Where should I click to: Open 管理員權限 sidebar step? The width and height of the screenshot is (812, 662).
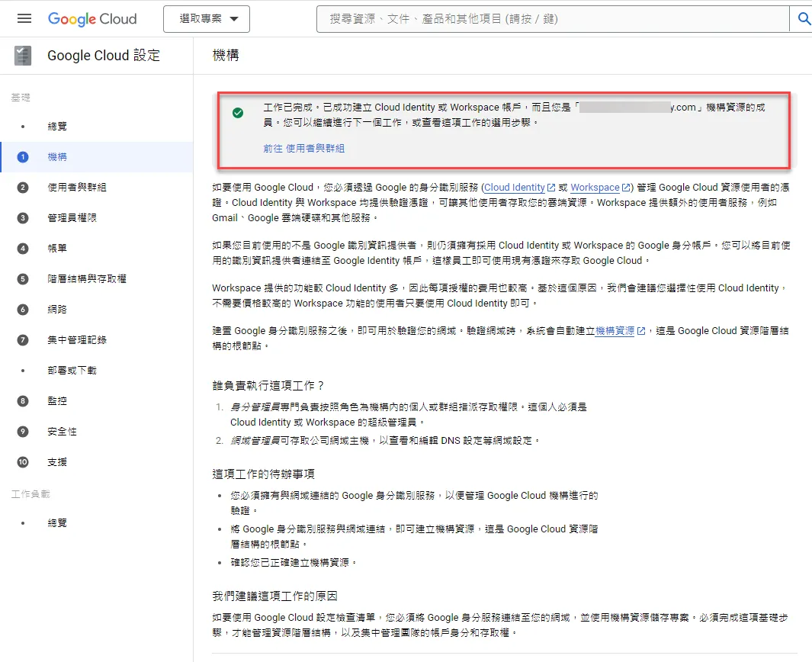72,218
